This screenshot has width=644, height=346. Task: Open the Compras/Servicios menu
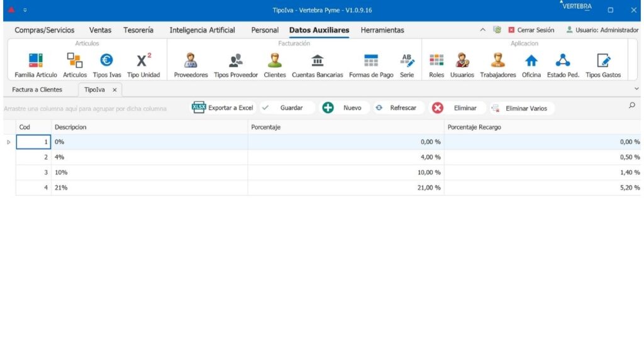pyautogui.click(x=45, y=30)
